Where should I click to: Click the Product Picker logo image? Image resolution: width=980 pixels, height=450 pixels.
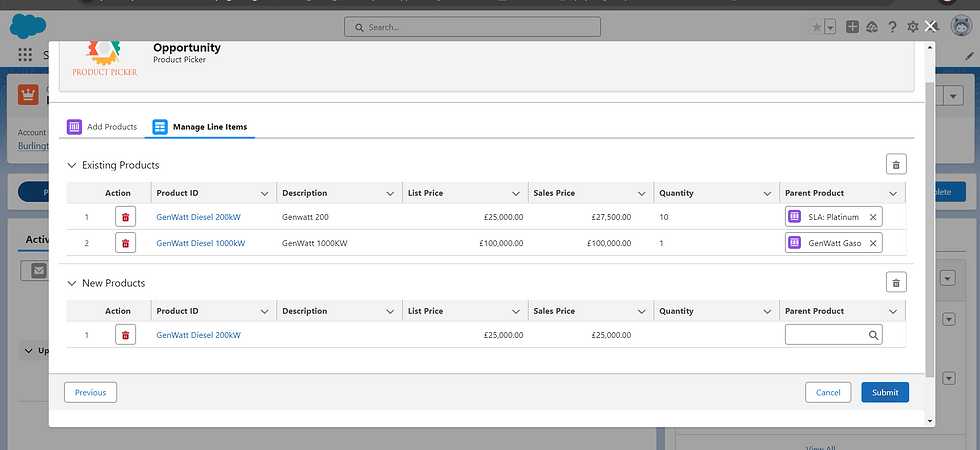click(104, 59)
